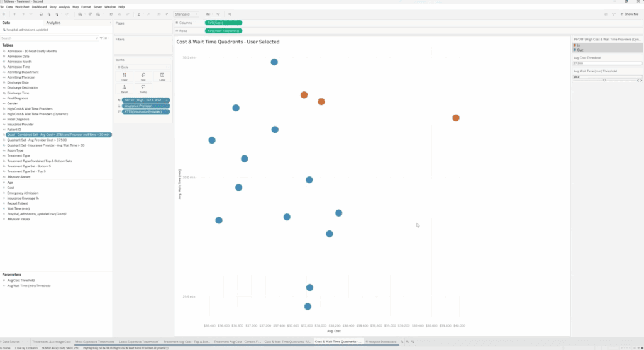Image resolution: width=644 pixels, height=350 pixels.
Task: Click the new story tab icon
Action: [413, 341]
